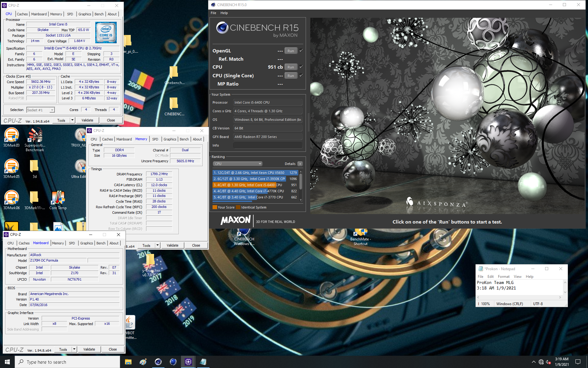Click the Intel Core i5 logo in CPU-Z
This screenshot has height=368, width=588.
point(106,32)
